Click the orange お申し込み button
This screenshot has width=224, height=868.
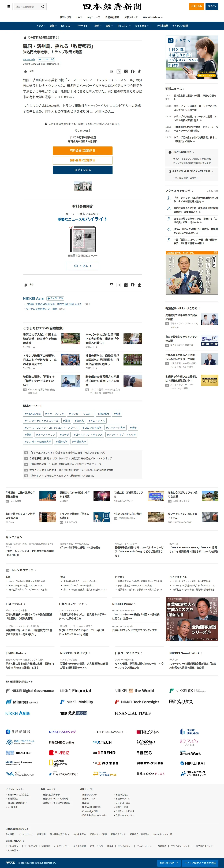coord(196,6)
